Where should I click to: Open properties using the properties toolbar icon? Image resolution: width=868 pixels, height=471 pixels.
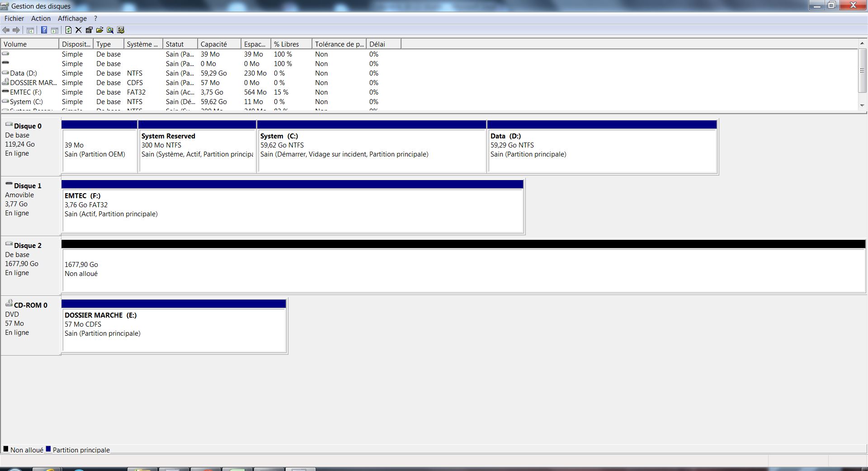pos(89,30)
